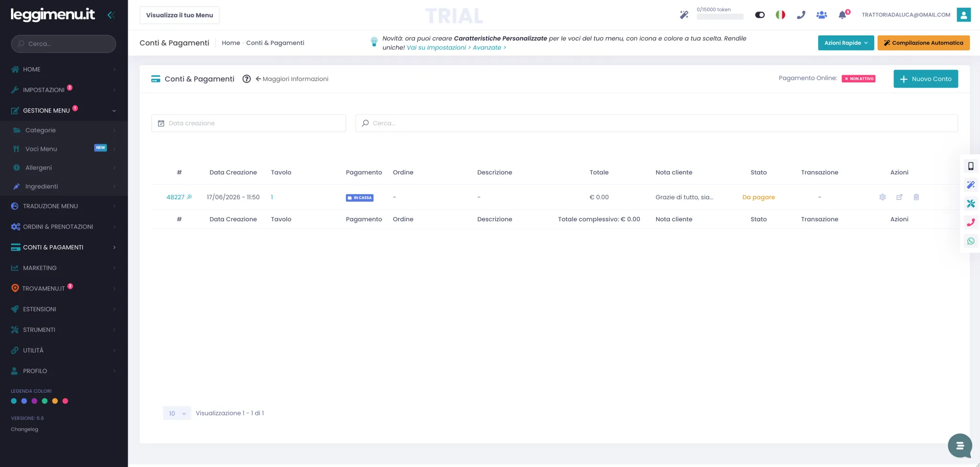Viewport: 980px width, 467px height.
Task: Open WhatsApp icon on right panel
Action: [x=970, y=241]
